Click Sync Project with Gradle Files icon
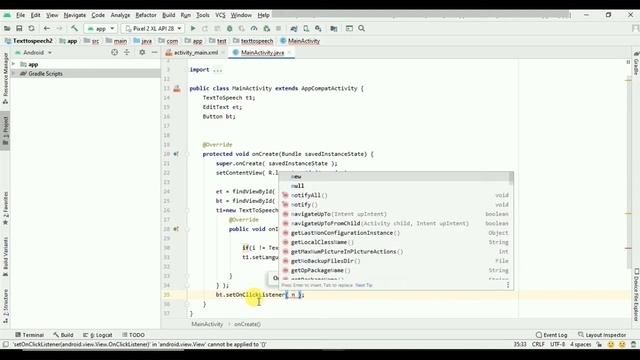The width and height of the screenshot is (640, 360). (x=293, y=29)
